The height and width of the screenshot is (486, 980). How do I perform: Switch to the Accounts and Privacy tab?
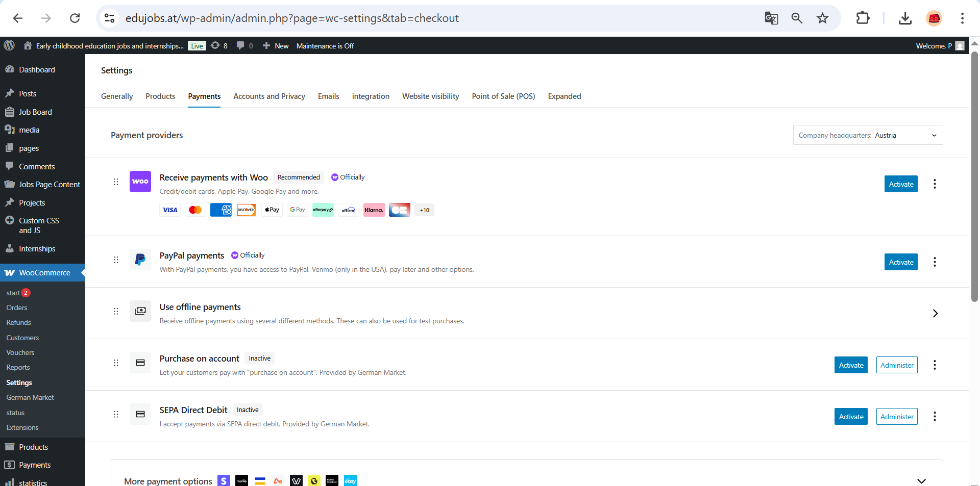[269, 96]
